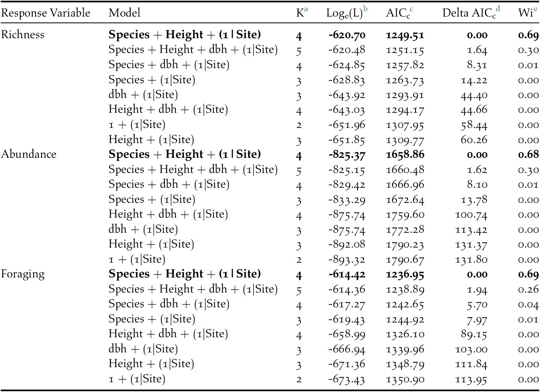Select the bold AICc value 1236.95

point(405,275)
